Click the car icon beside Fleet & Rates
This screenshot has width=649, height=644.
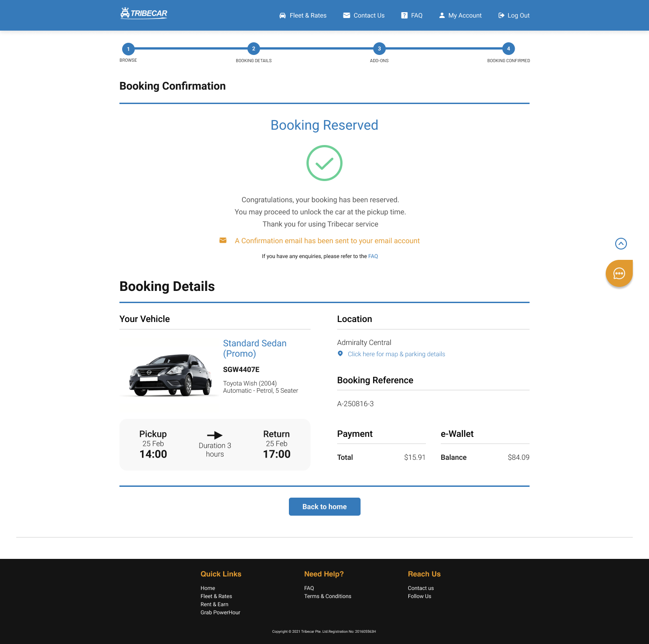(x=283, y=15)
